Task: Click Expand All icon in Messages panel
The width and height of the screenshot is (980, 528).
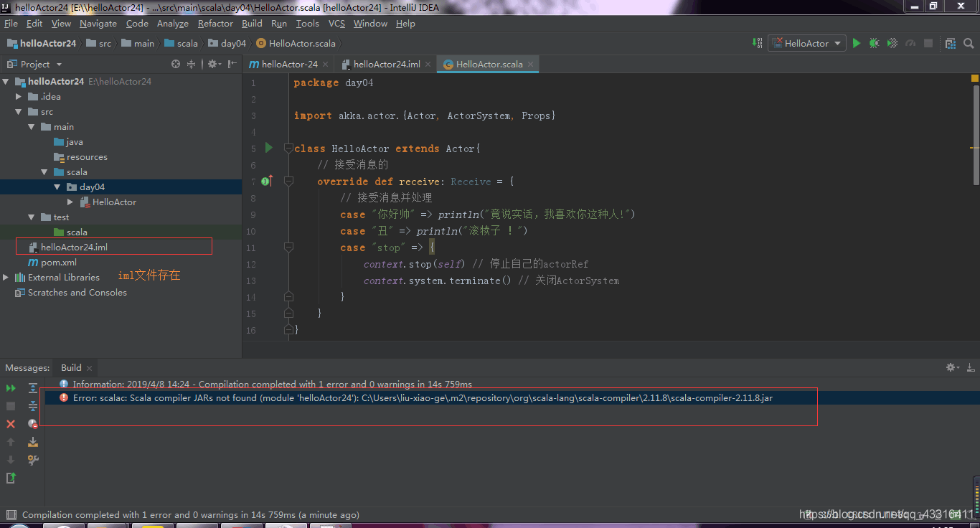Action: [33, 388]
